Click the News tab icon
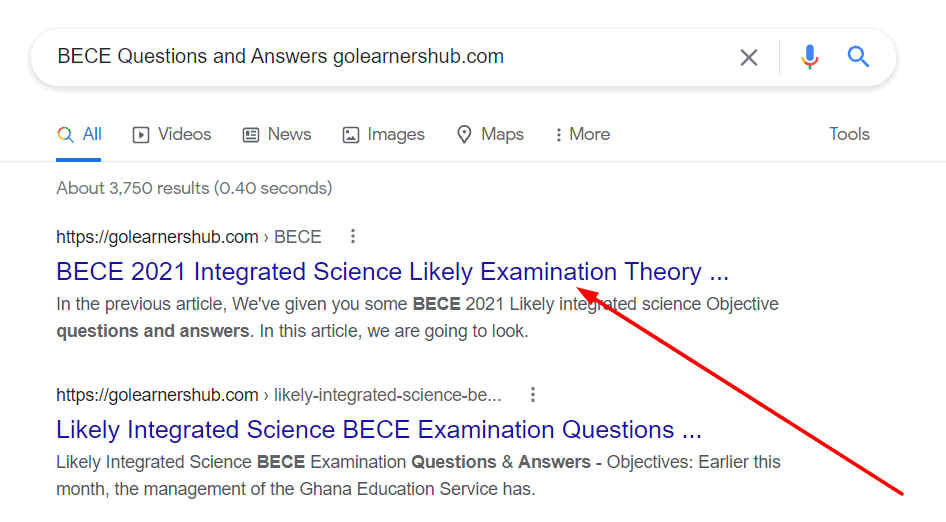The image size is (946, 522). [x=251, y=135]
